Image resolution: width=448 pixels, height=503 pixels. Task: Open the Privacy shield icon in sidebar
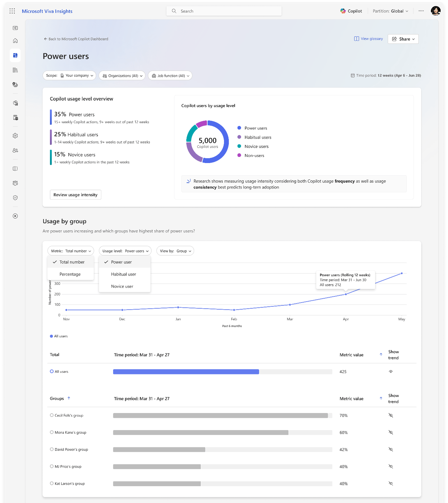[x=15, y=198]
